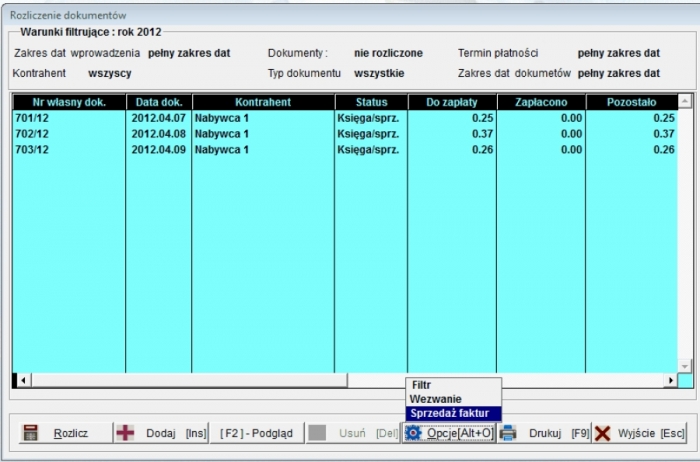Image resolution: width=700 pixels, height=462 pixels.
Task: Click the Zapłacono column header
Action: tap(541, 102)
